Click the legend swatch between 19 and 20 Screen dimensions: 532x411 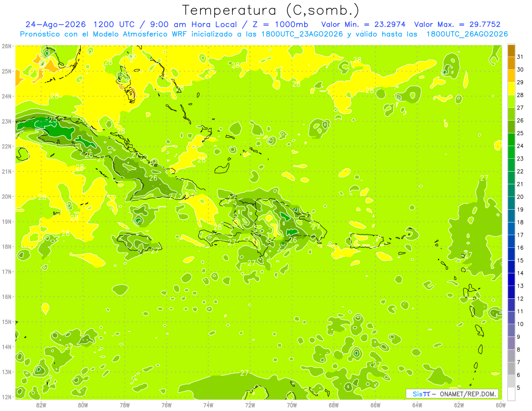[511, 204]
